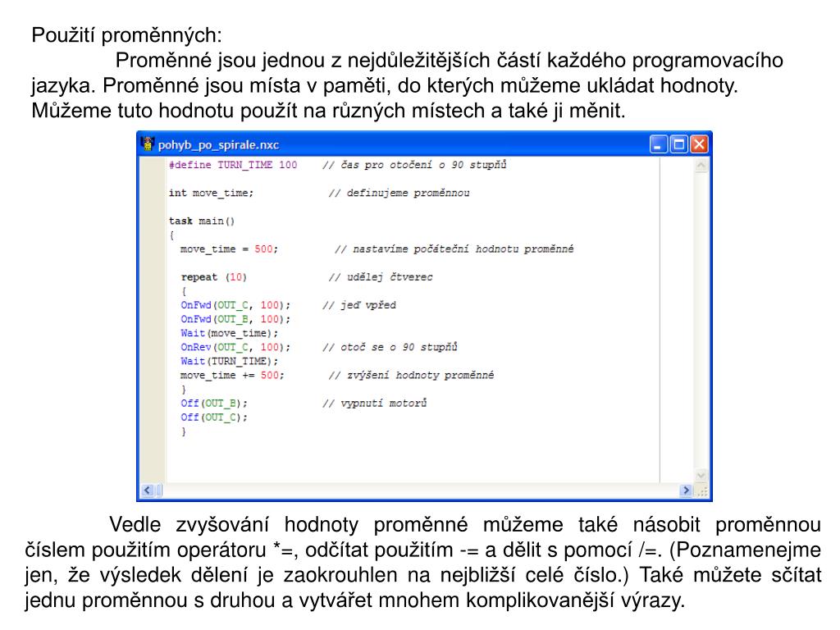This screenshot has width=840, height=630.
Task: Minimize the pohyb_po_spirale.nxc window
Action: point(659,144)
